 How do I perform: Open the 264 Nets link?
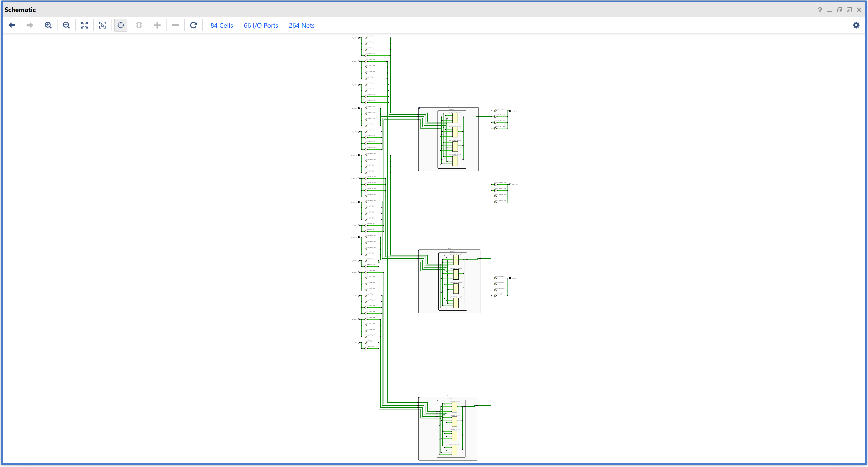tap(302, 26)
